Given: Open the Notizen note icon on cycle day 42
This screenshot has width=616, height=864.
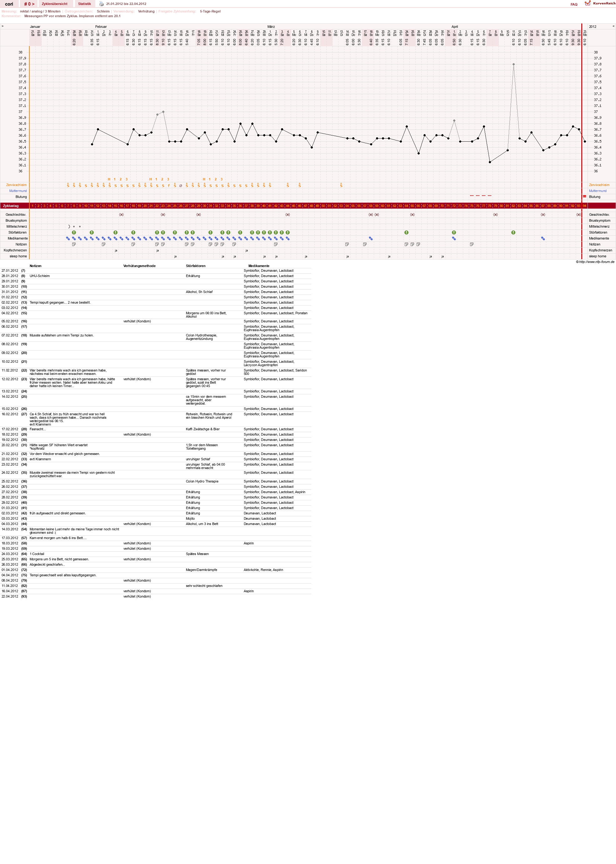Looking at the screenshot, I should coord(276,244).
